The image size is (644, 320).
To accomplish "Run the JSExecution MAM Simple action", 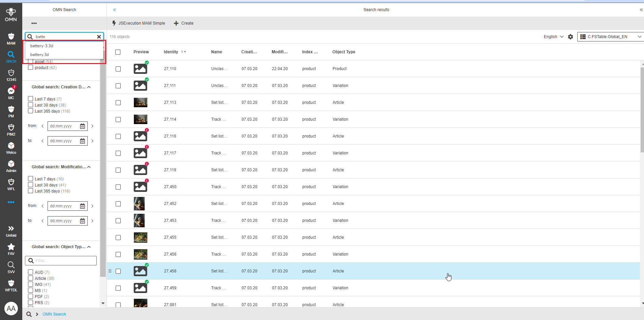I will click(138, 23).
